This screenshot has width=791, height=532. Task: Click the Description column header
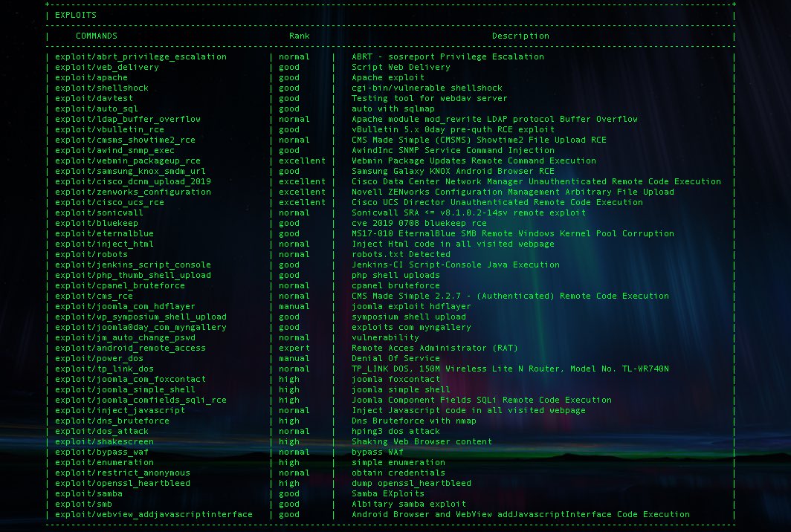pos(520,36)
